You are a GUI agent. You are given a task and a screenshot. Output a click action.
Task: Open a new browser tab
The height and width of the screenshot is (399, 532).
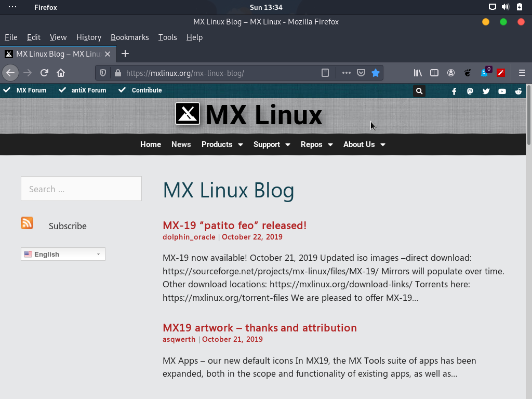point(125,54)
